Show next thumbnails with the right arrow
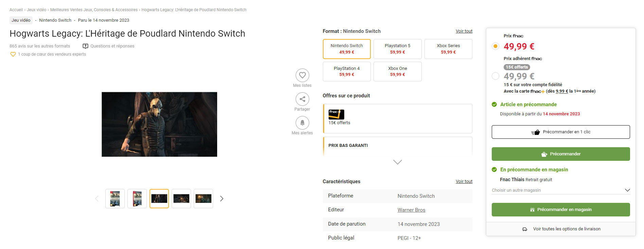This screenshot has height=249, width=644. [222, 199]
